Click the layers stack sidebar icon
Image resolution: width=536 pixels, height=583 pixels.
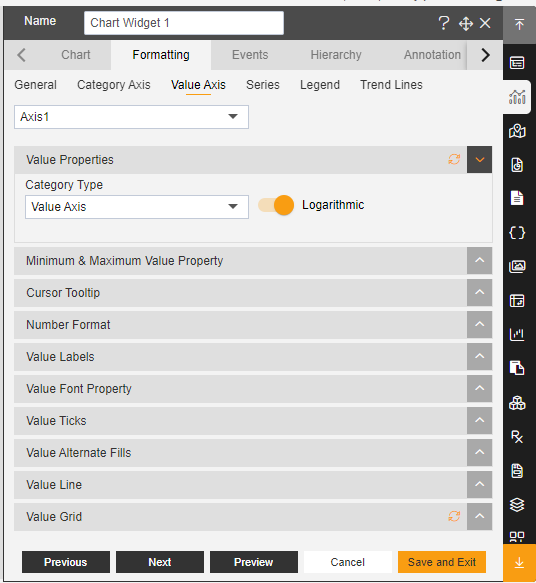click(x=517, y=505)
